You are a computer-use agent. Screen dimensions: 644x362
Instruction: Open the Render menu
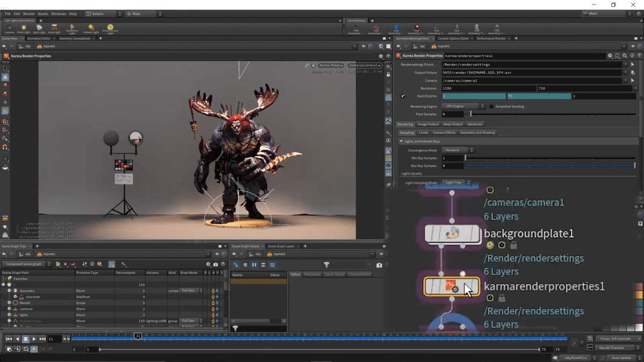click(29, 13)
